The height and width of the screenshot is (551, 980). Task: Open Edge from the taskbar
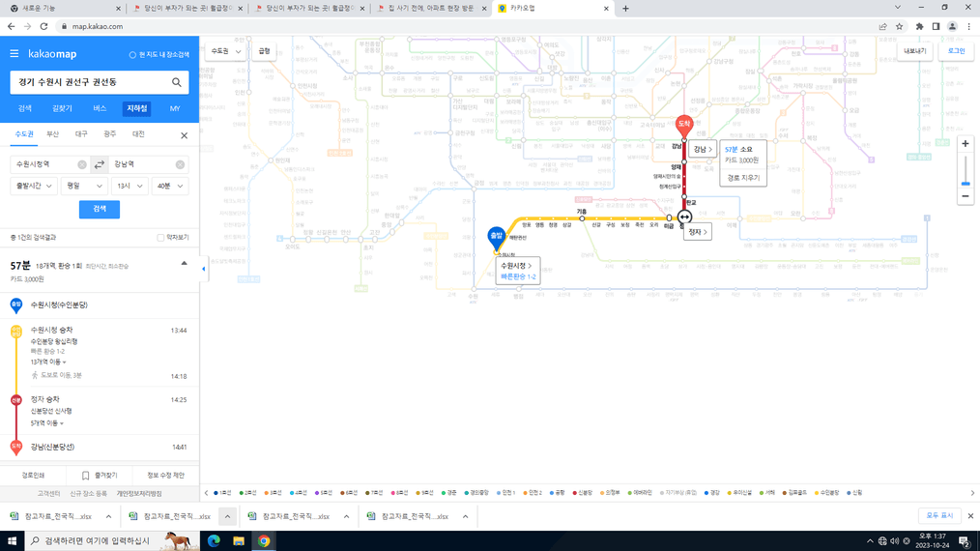[214, 541]
